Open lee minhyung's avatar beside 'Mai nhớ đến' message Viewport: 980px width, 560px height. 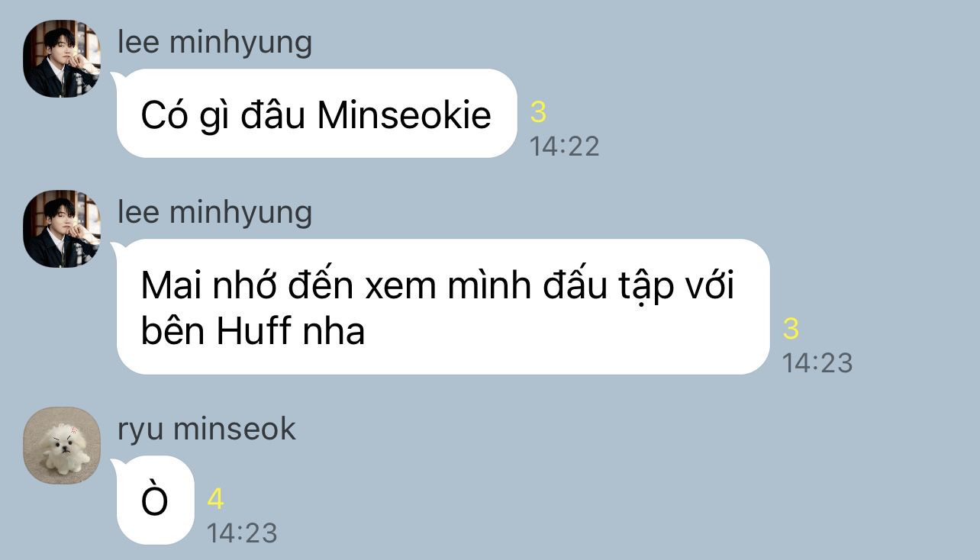pos(62,229)
